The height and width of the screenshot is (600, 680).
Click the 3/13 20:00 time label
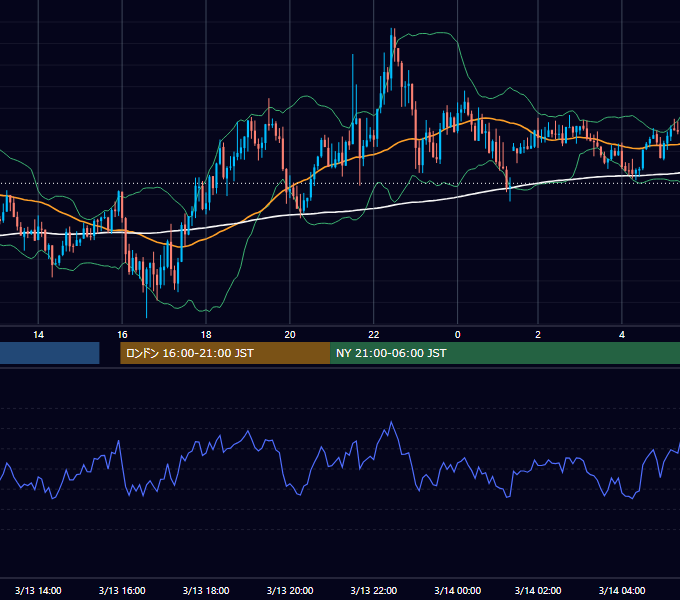pos(290,590)
